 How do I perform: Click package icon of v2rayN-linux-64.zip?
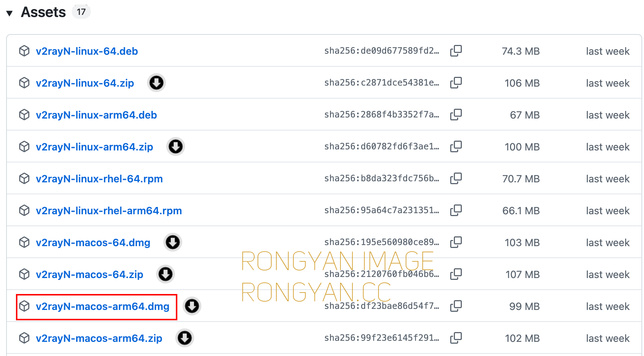coord(24,83)
